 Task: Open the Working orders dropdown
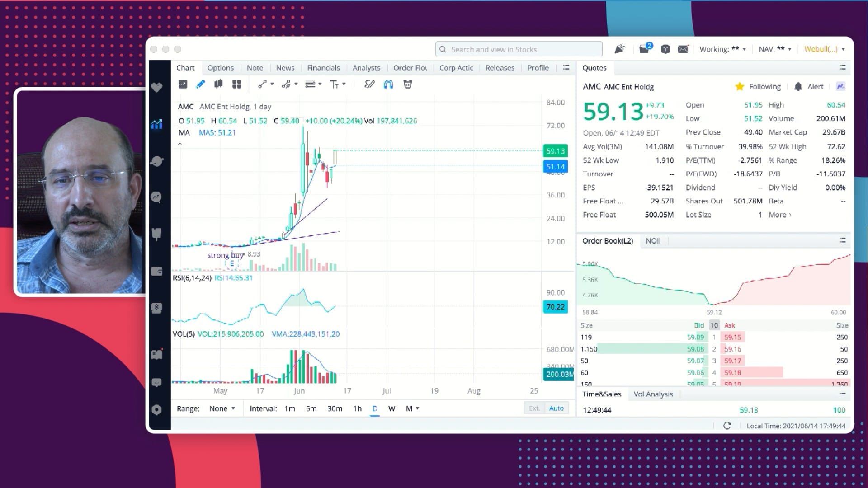point(722,49)
